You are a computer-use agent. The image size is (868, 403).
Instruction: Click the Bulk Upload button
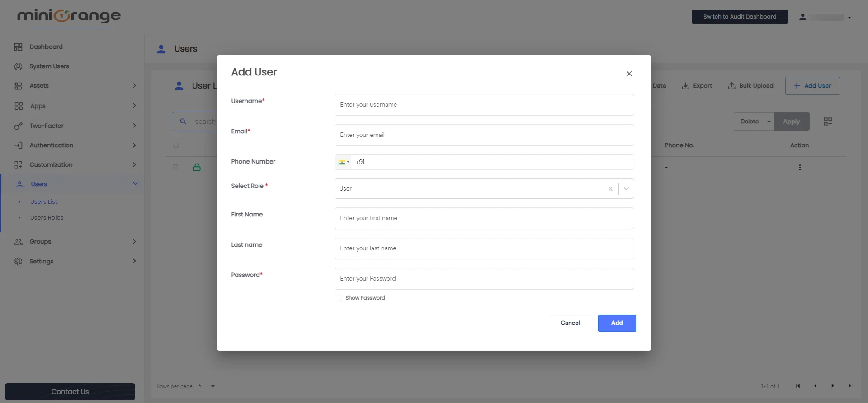(750, 86)
